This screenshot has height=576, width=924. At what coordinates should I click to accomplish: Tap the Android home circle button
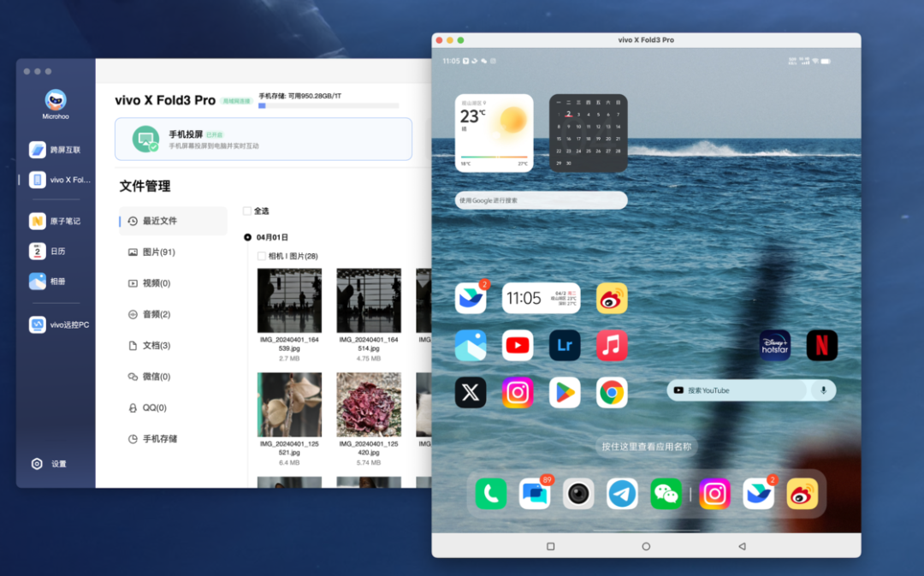646,547
